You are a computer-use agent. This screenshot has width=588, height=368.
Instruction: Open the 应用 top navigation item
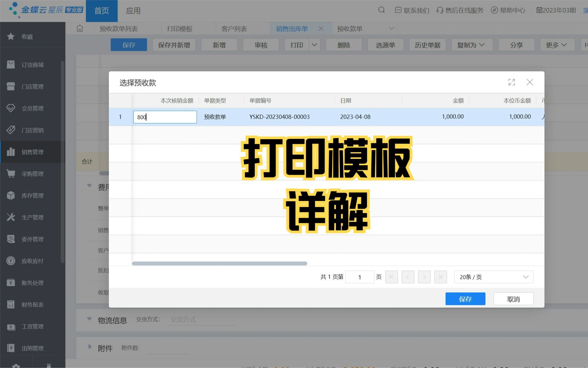pyautogui.click(x=133, y=11)
